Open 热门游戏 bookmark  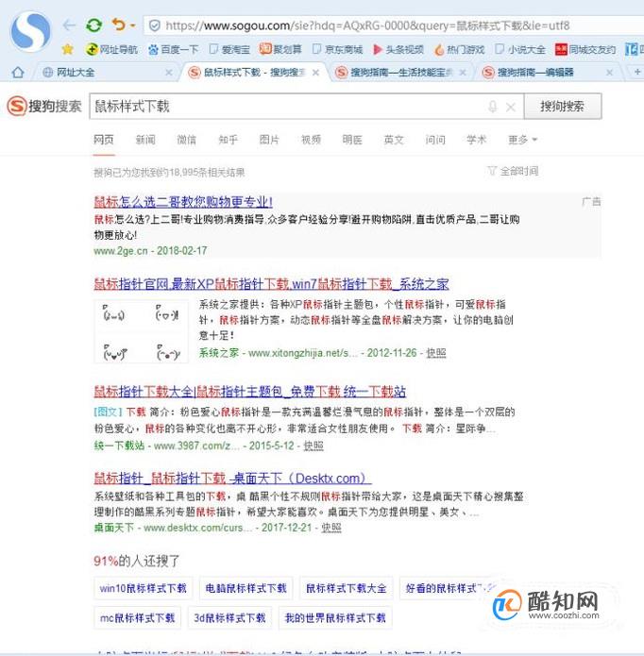[460, 49]
